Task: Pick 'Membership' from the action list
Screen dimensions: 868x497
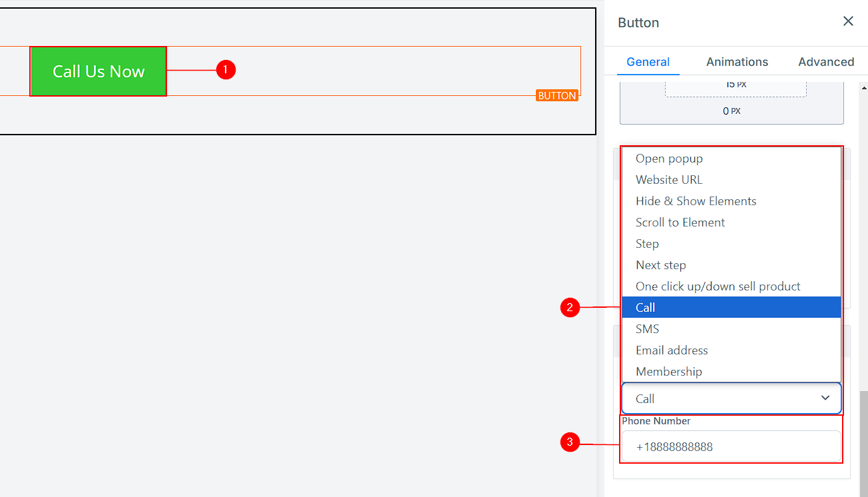Action: 668,372
